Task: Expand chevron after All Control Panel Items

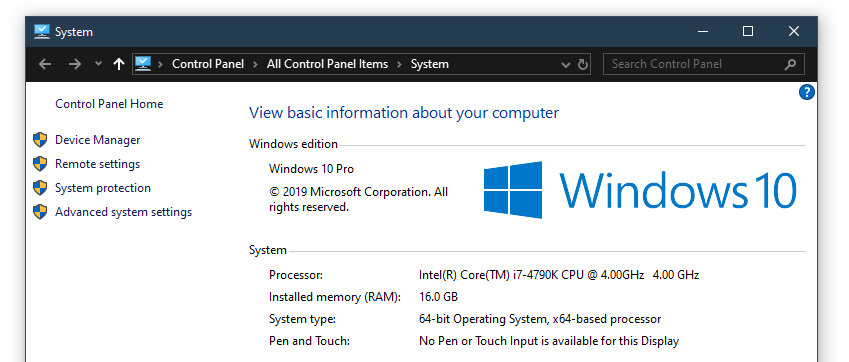Action: click(400, 64)
